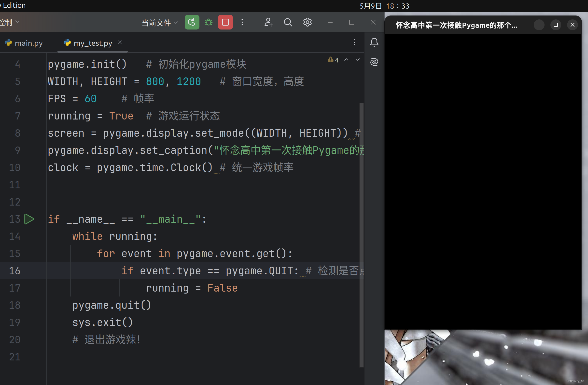Image resolution: width=588 pixels, height=385 pixels.
Task: Open the notifications bell icon
Action: (x=374, y=42)
